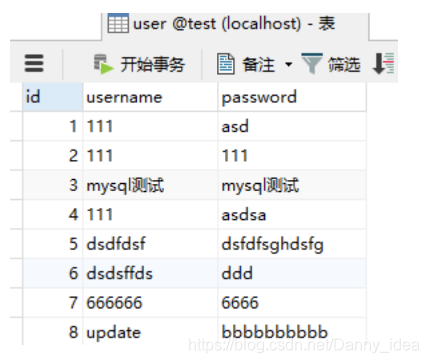
Task: Click the 筛选 filter funnel icon
Action: pyautogui.click(x=312, y=63)
